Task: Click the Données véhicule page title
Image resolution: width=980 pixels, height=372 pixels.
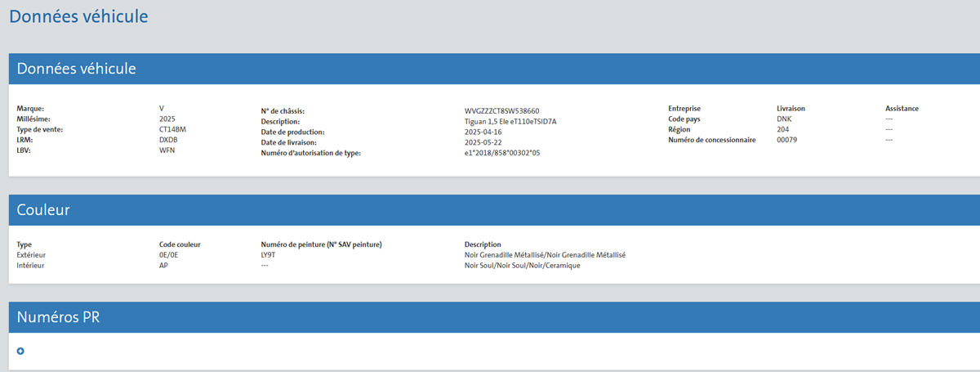Action: [78, 16]
